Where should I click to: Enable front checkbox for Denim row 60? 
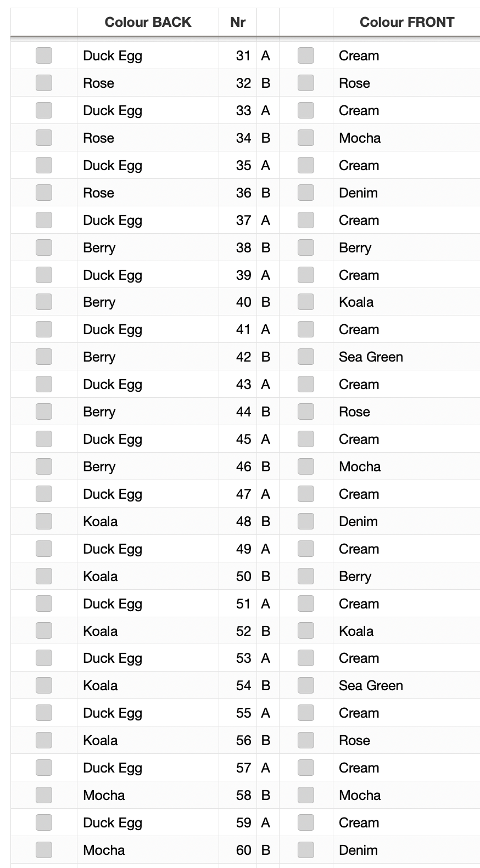(x=306, y=850)
